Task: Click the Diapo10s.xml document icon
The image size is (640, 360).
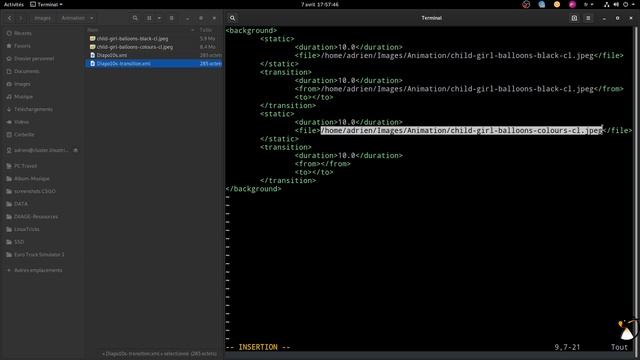Action: (93, 55)
